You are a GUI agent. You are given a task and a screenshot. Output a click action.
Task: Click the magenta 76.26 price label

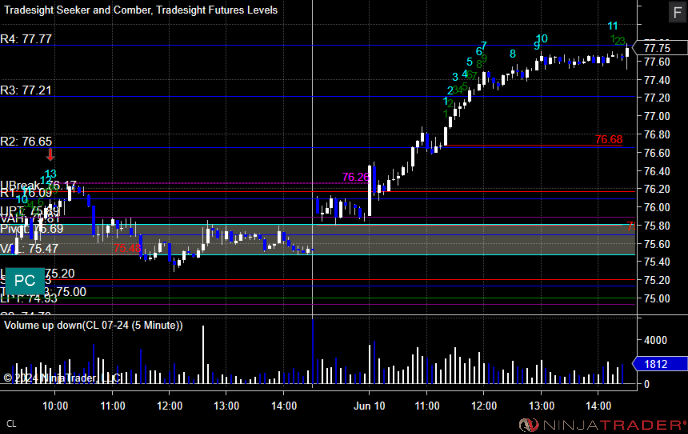pos(356,177)
